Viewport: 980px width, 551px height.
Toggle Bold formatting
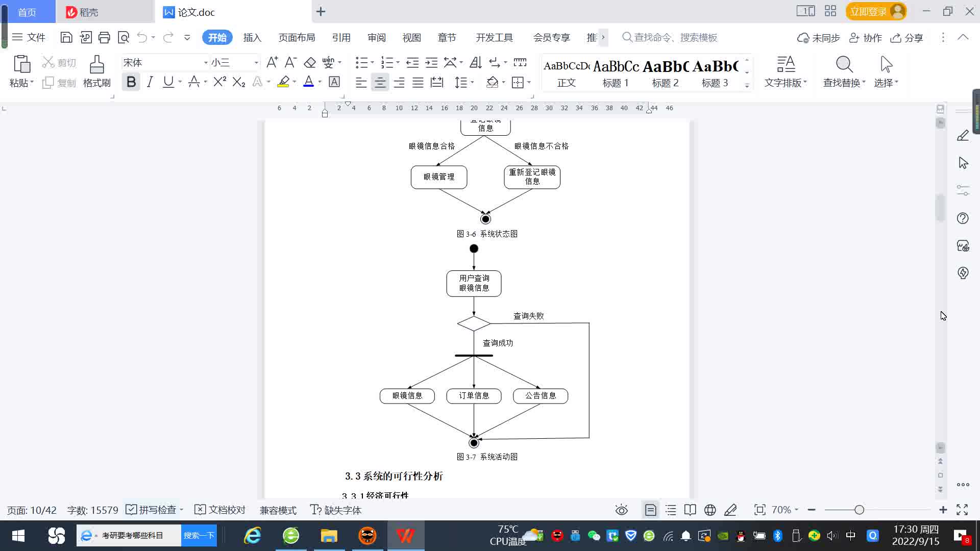coord(131,82)
